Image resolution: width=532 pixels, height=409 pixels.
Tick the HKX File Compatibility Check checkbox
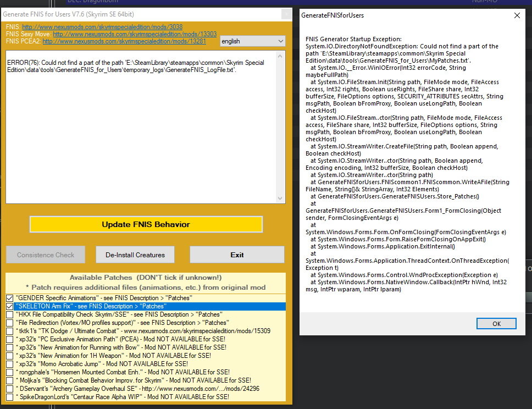pyautogui.click(x=9, y=314)
